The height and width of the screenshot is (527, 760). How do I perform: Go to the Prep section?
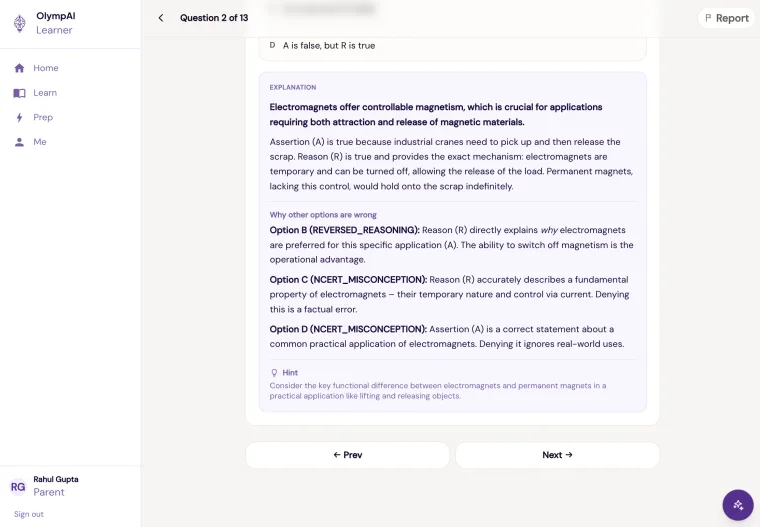click(x=43, y=117)
